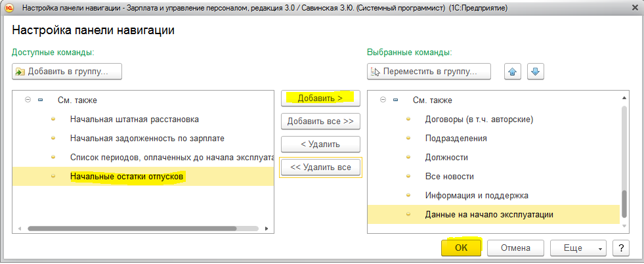Click the 'Отмена' button
The width and height of the screenshot is (644, 264).
tap(515, 248)
